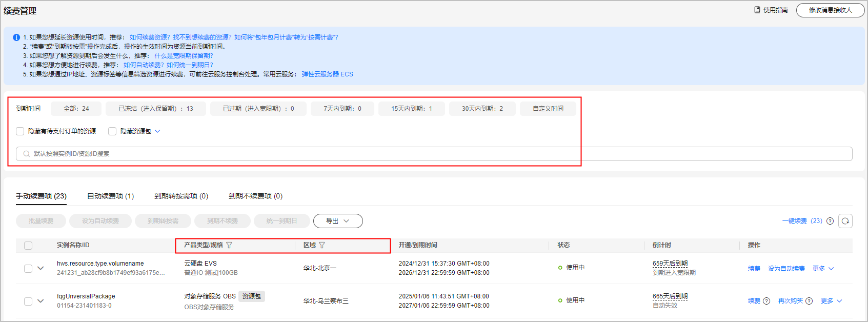Click 续费 for the OBS row

click(754, 301)
